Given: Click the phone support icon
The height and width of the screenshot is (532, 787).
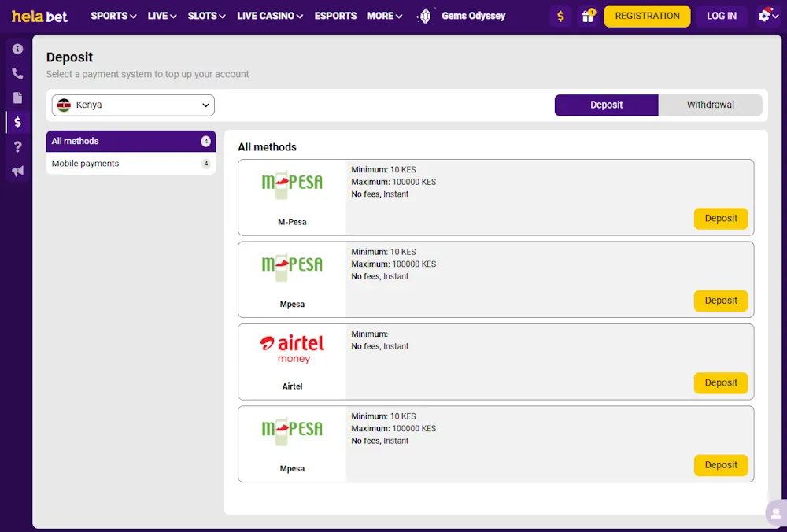Looking at the screenshot, I should coord(17,73).
